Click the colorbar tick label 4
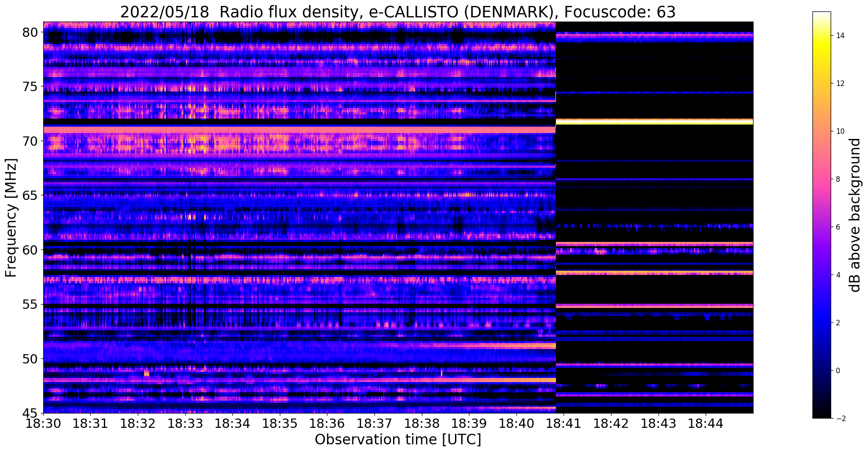 tap(837, 275)
